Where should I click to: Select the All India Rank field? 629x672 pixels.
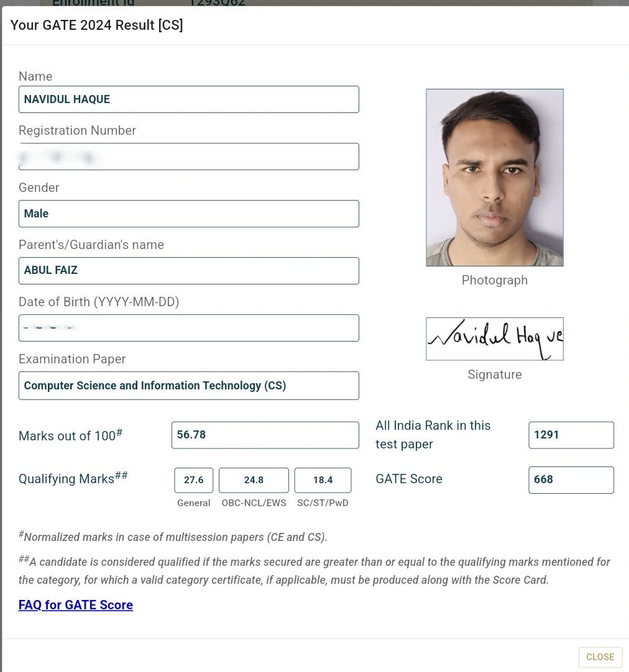coord(571,435)
